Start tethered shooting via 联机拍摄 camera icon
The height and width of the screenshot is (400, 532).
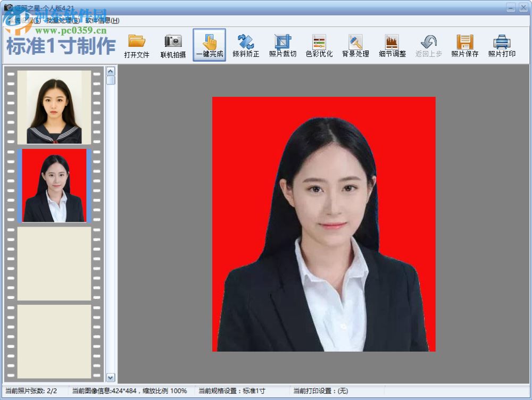(x=173, y=45)
